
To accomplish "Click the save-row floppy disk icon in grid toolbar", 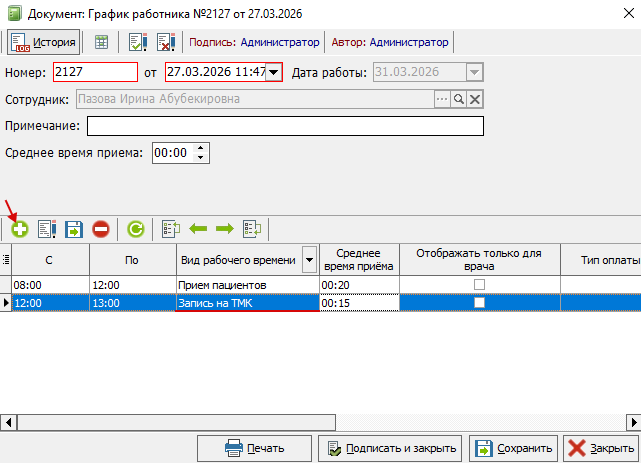I will (74, 229).
